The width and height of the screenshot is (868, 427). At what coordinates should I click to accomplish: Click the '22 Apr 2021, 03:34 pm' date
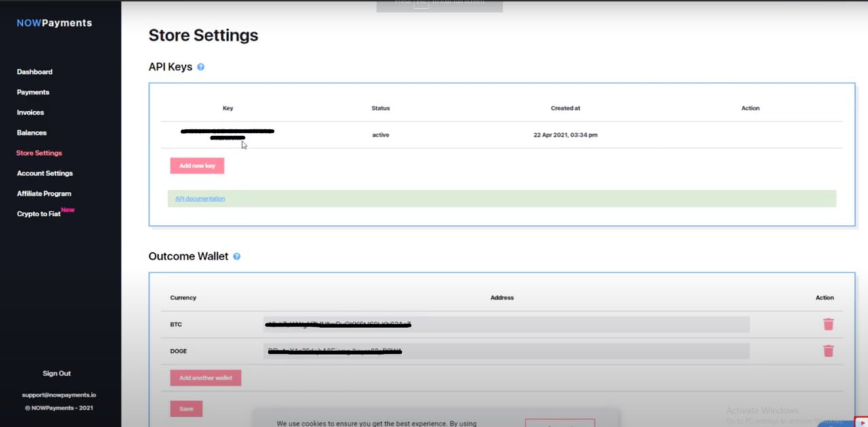(x=566, y=135)
